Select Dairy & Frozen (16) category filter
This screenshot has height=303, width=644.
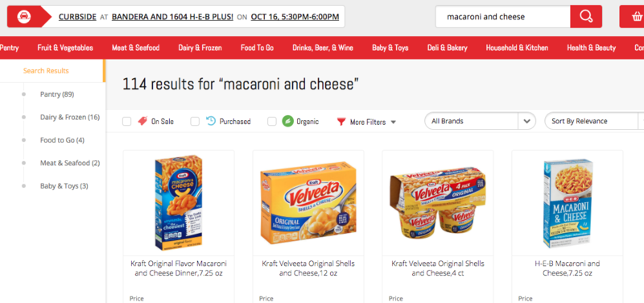70,117
